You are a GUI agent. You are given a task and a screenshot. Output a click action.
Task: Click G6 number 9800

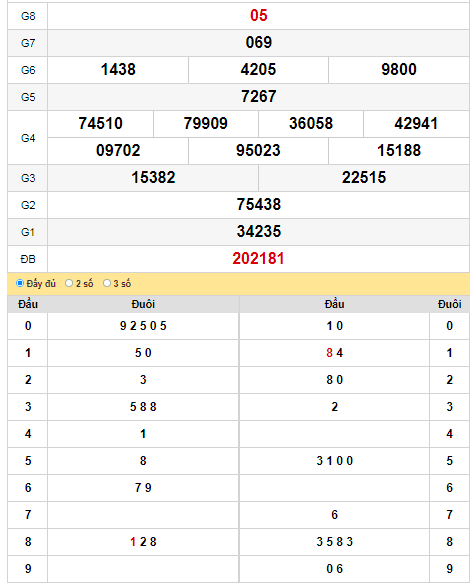[x=399, y=70]
